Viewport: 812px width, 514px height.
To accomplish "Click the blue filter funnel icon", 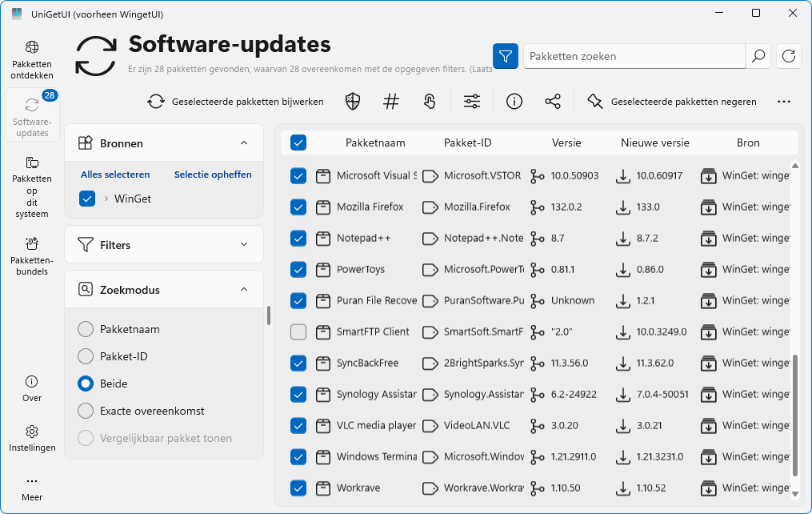I will pos(506,56).
